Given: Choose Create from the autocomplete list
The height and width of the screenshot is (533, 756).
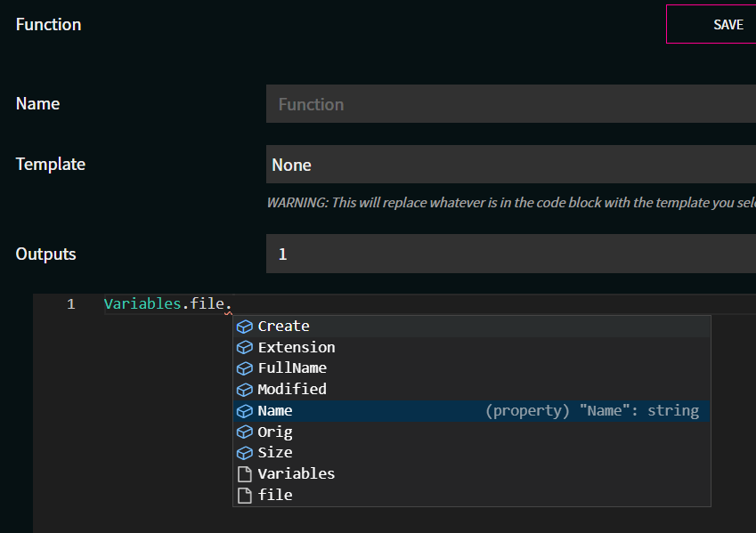Looking at the screenshot, I should (472, 327).
